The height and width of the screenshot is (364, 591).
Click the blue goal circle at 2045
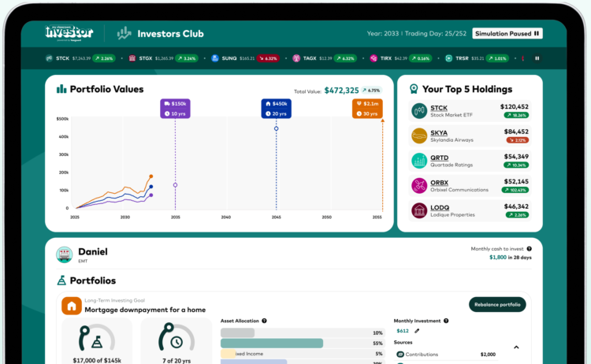277,129
